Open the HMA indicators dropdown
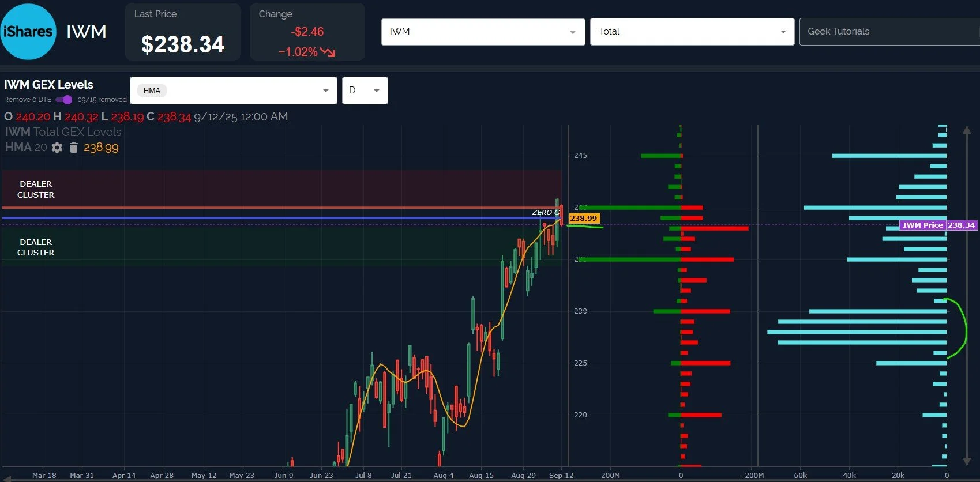 pyautogui.click(x=233, y=91)
